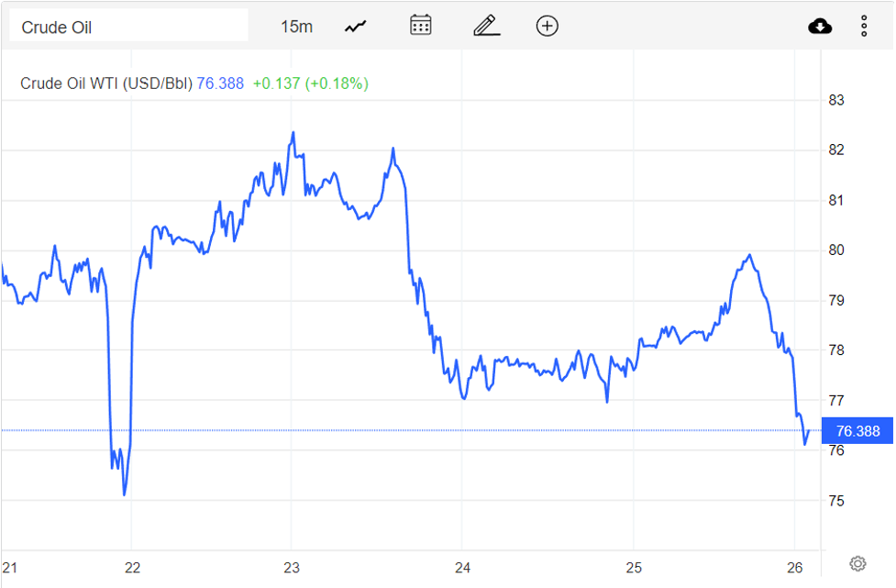Expand options under the three-dot menu
896x588 pixels.
[863, 26]
